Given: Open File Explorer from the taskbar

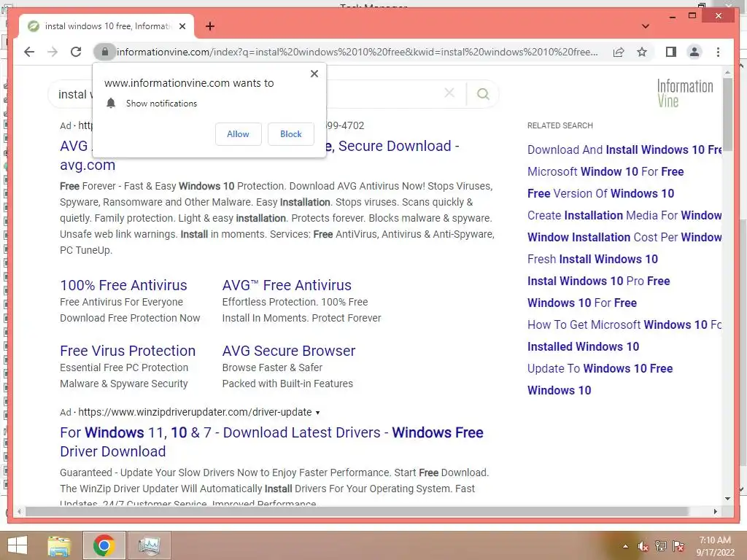Looking at the screenshot, I should [x=59, y=545].
